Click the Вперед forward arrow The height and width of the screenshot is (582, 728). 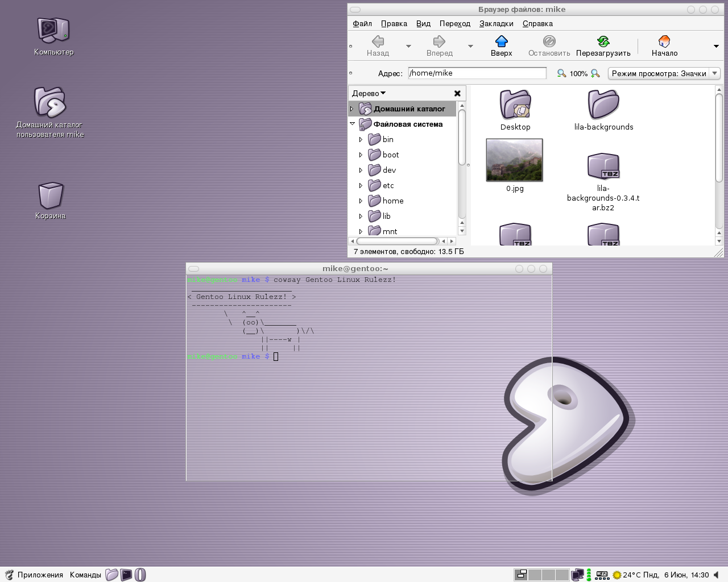439,46
